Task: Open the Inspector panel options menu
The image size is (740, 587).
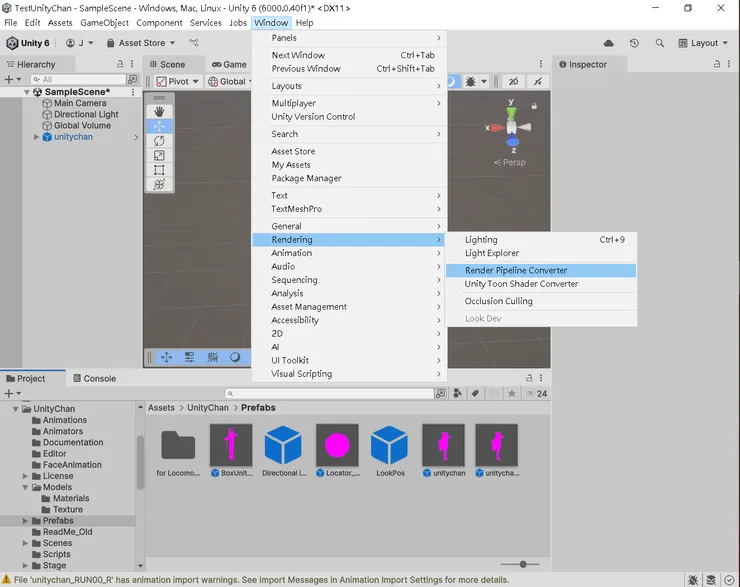Action: tap(729, 64)
